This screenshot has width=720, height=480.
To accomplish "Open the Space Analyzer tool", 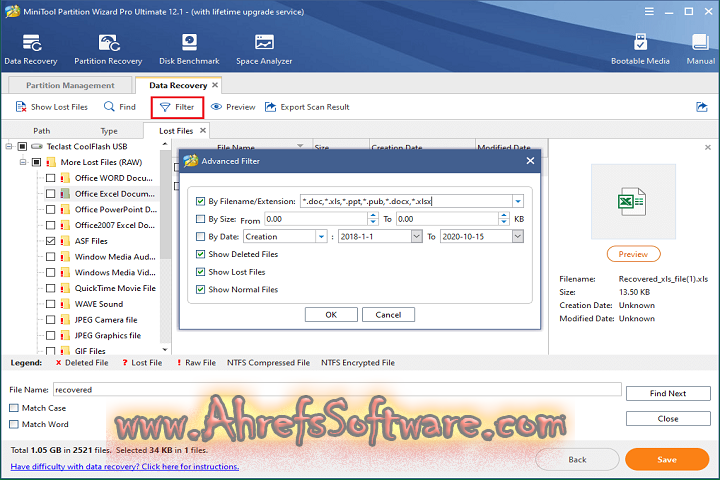I will click(x=264, y=49).
